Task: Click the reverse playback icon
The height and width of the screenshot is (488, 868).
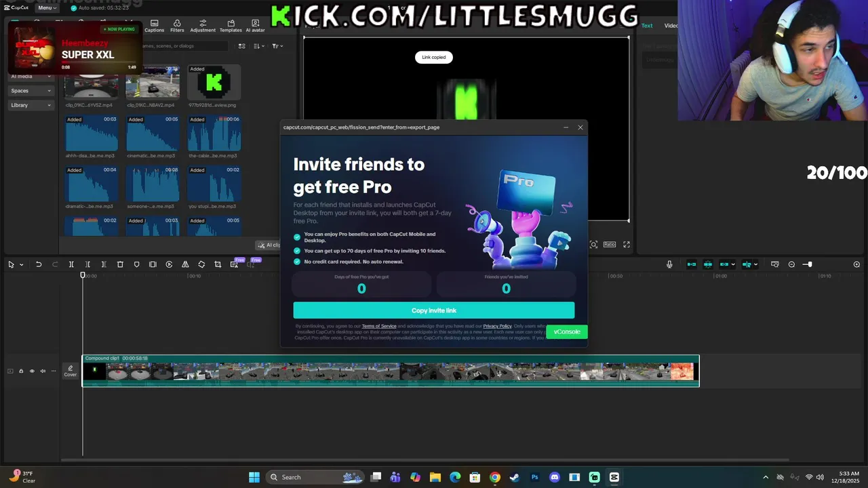Action: pyautogui.click(x=169, y=264)
